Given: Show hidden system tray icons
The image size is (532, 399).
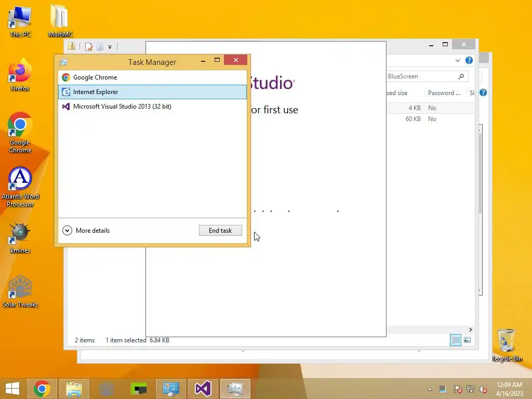Looking at the screenshot, I should coord(430,390).
